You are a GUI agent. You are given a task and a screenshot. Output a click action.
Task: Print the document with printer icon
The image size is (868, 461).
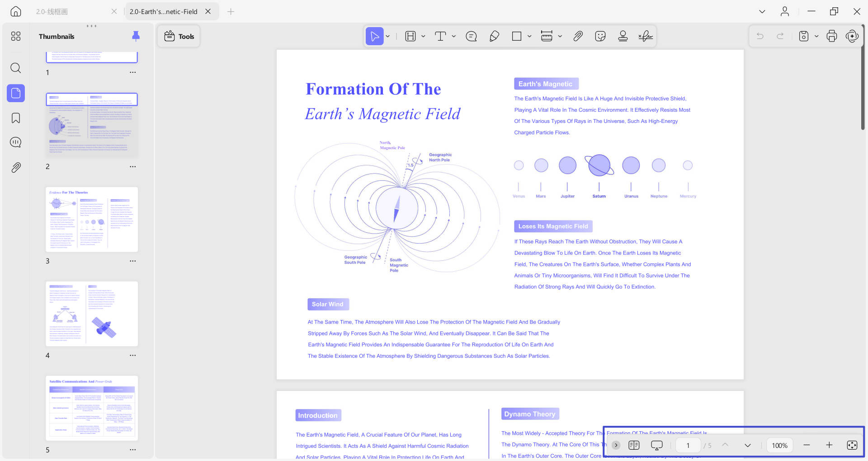tap(831, 36)
